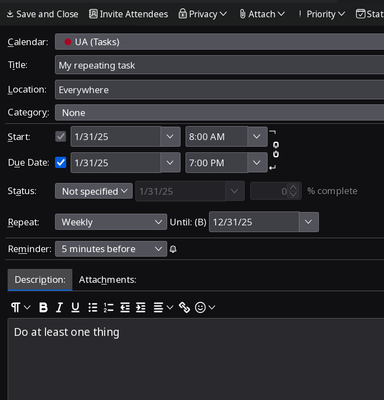The height and width of the screenshot is (400, 384).
Task: Open the Privacy dropdown menu
Action: click(x=202, y=14)
